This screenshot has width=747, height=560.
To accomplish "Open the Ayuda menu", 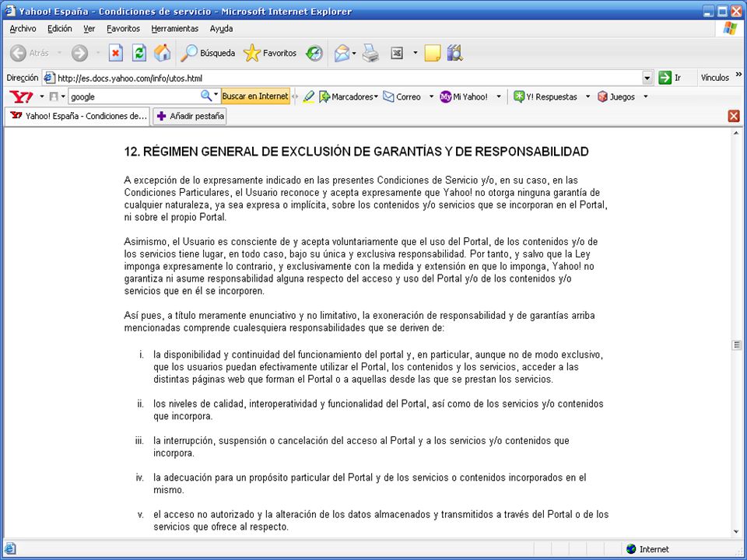I will click(x=221, y=29).
